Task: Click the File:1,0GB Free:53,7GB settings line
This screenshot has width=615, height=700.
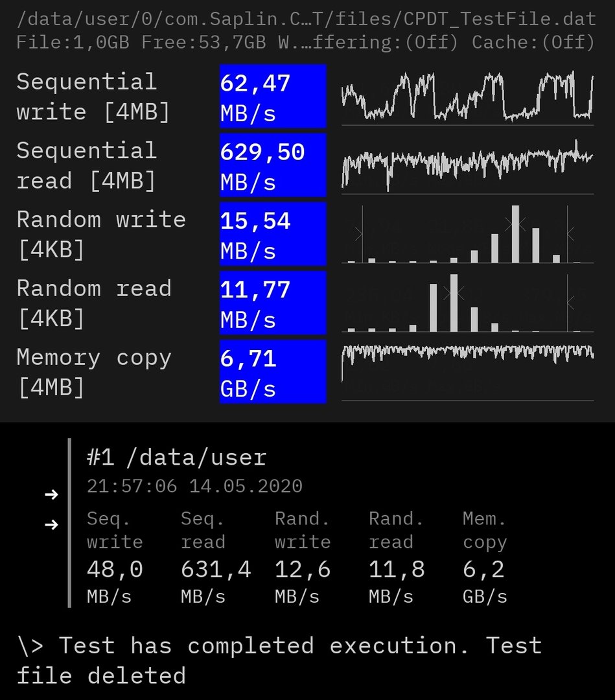Action: [305, 42]
